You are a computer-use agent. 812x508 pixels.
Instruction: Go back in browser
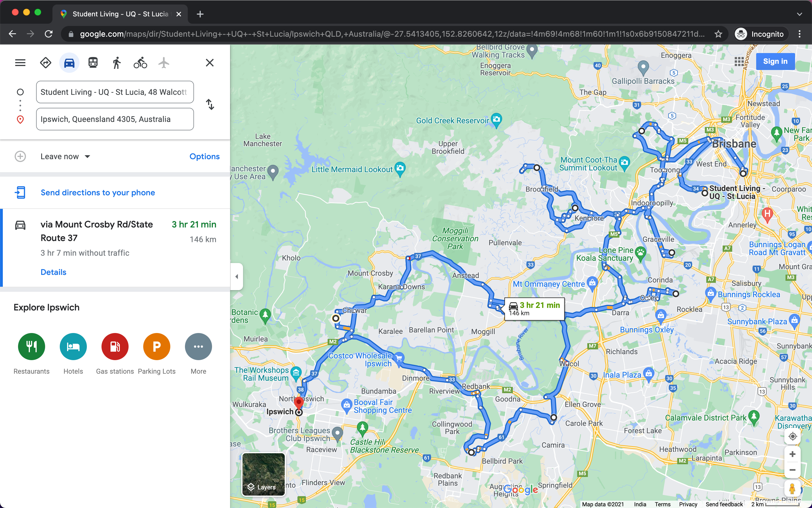coord(12,34)
